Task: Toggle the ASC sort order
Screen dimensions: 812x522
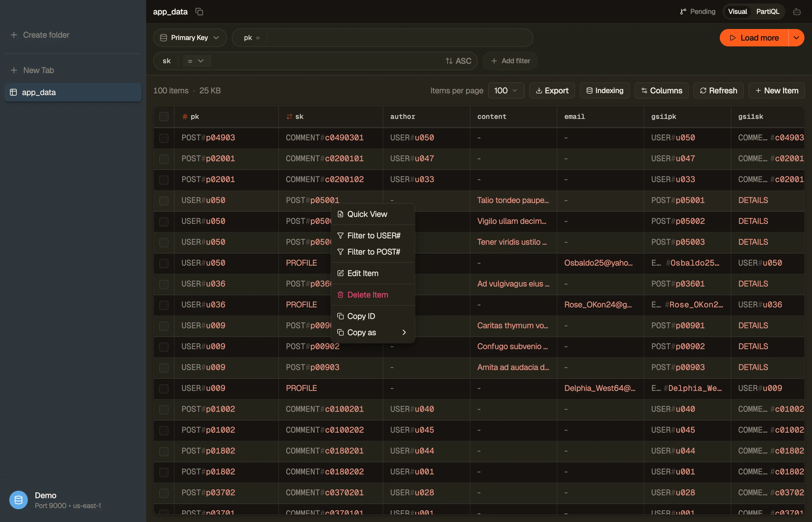Action: 458,61
